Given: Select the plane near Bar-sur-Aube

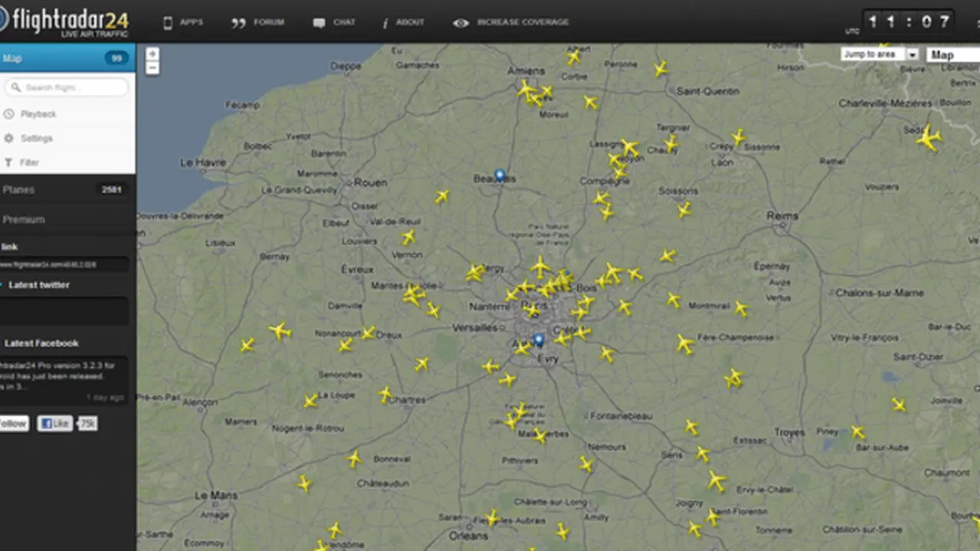Looking at the screenshot, I should 858,432.
